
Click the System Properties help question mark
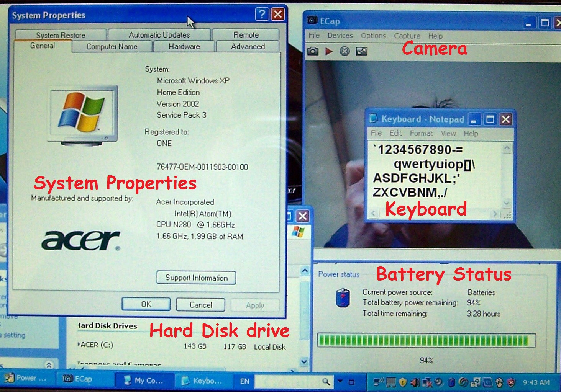pos(262,15)
